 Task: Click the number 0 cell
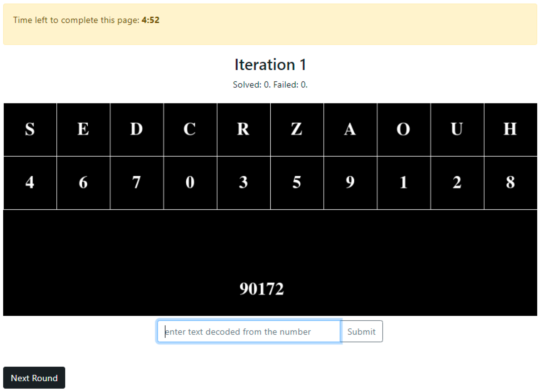tap(190, 183)
